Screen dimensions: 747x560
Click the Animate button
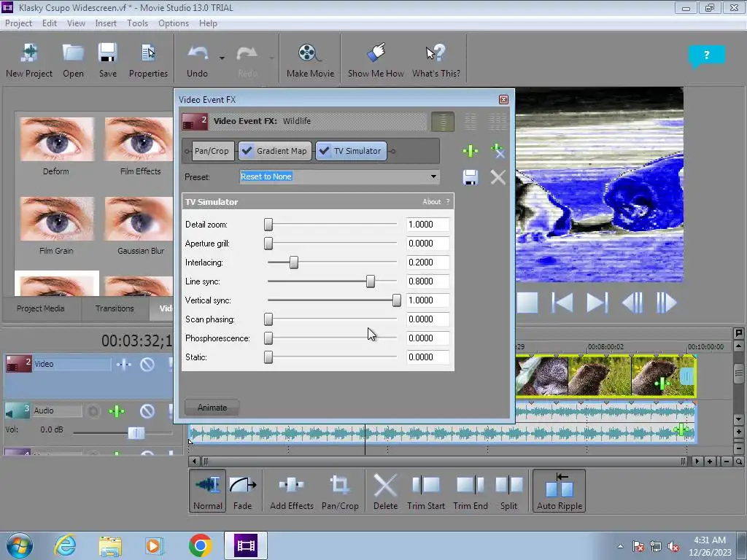[x=212, y=408]
